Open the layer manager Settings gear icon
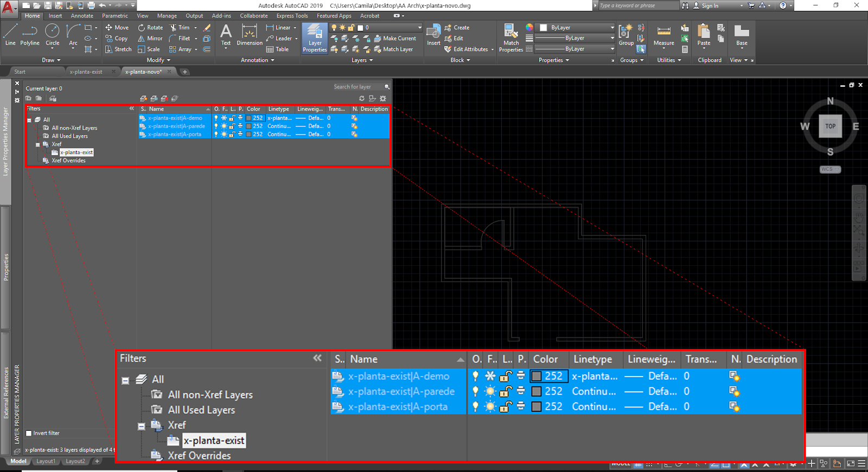The height and width of the screenshot is (472, 868). 383,99
